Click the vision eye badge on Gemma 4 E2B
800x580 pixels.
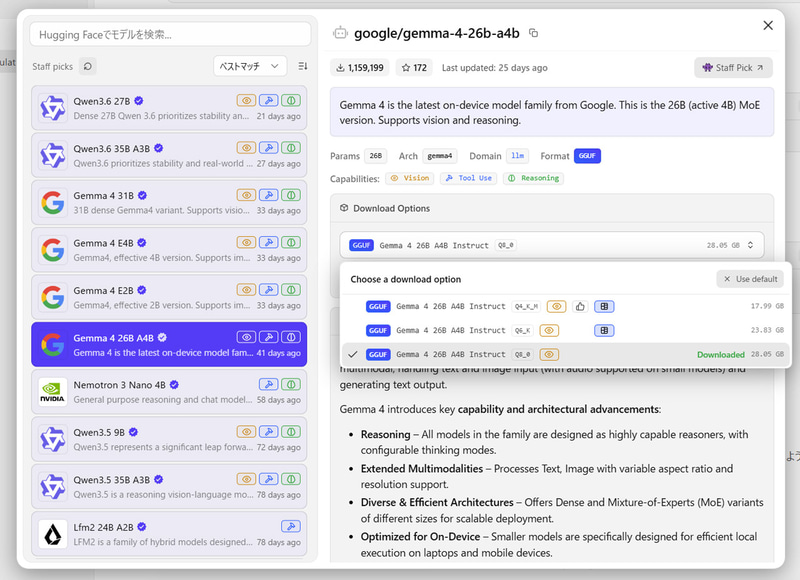click(x=246, y=290)
